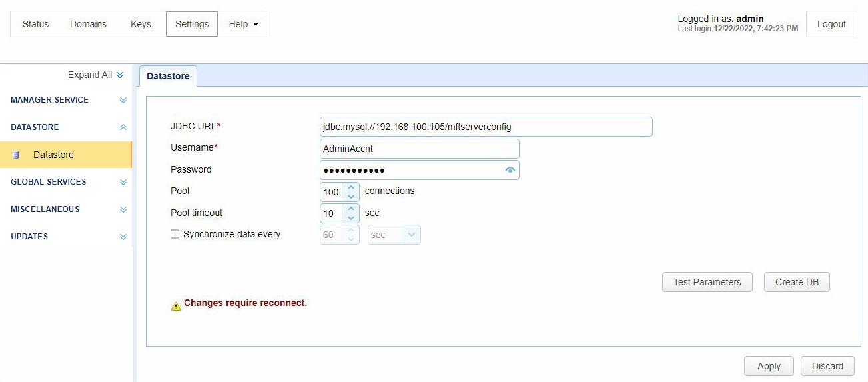The width and height of the screenshot is (868, 382).
Task: Select the Datastore tab
Action: (168, 76)
